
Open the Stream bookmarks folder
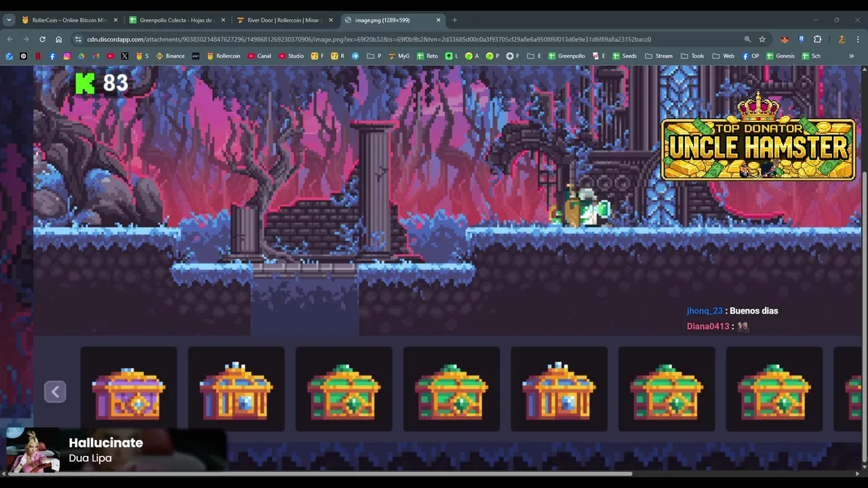tap(658, 56)
